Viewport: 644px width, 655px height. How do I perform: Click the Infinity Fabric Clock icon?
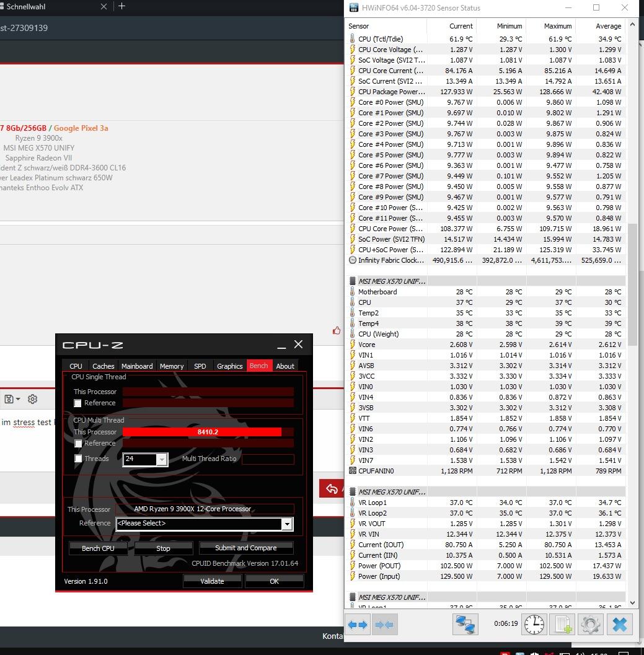tap(352, 260)
